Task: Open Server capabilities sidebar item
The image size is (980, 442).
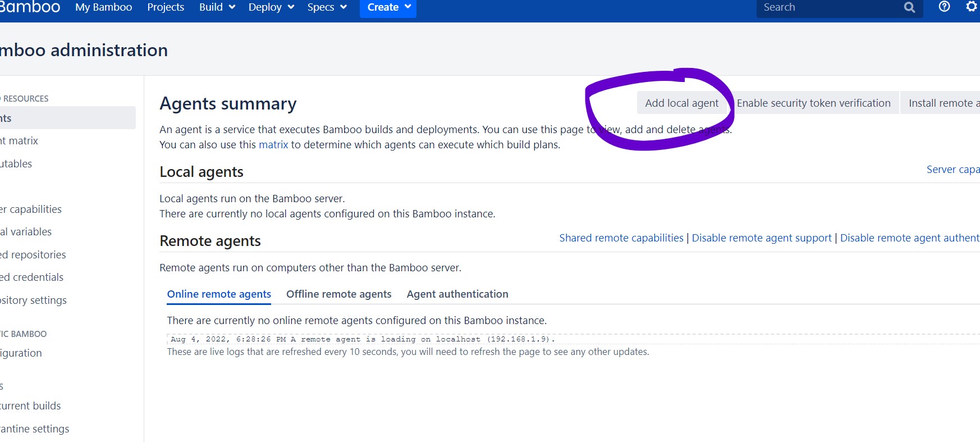Action: click(31, 209)
